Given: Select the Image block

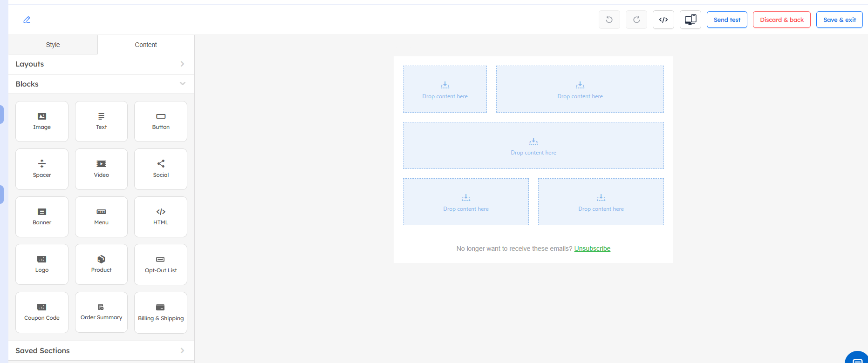Looking at the screenshot, I should [42, 121].
